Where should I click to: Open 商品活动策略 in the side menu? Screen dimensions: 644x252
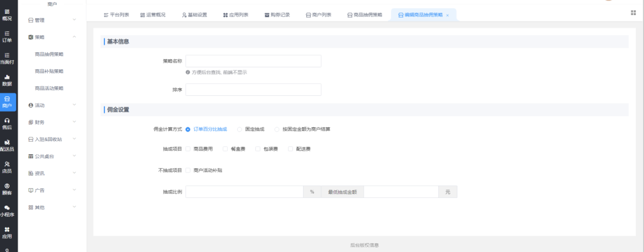pyautogui.click(x=49, y=88)
